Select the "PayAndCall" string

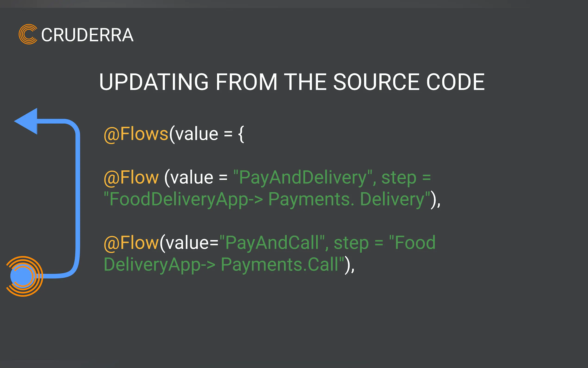click(x=272, y=243)
